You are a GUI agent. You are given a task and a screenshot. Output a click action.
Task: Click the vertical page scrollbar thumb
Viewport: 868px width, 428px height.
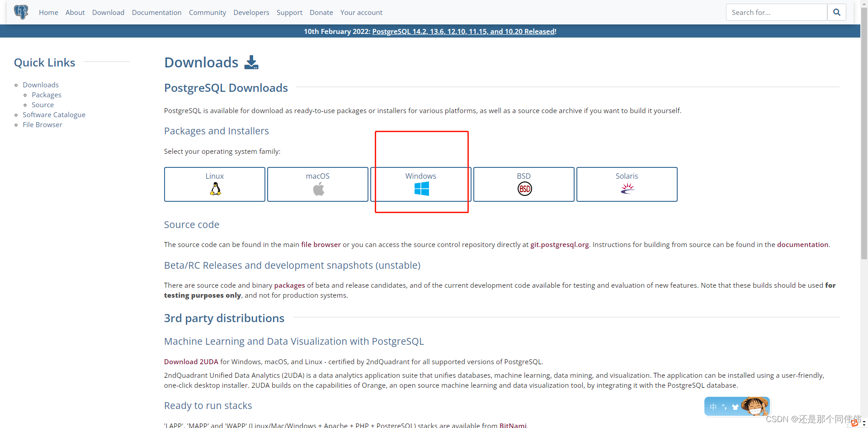(x=864, y=133)
